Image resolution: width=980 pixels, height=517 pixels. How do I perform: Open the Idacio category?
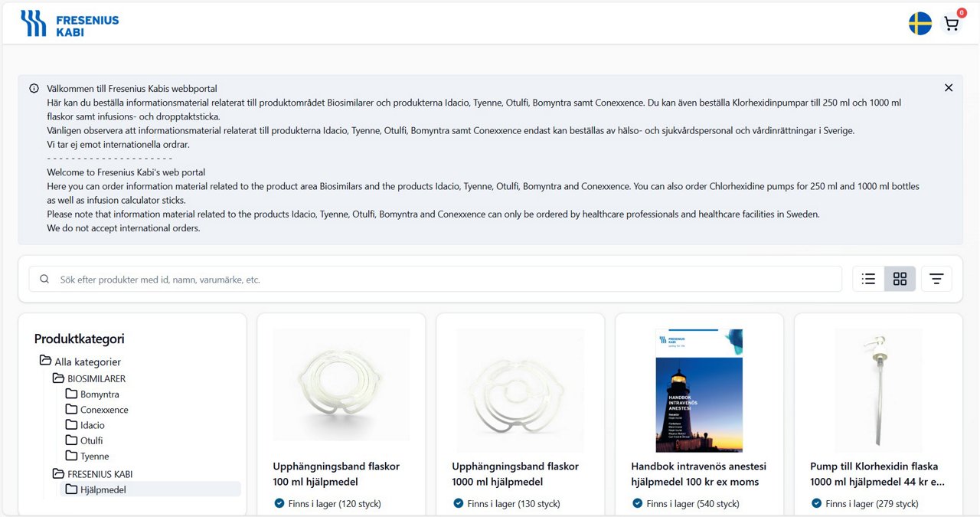click(93, 425)
